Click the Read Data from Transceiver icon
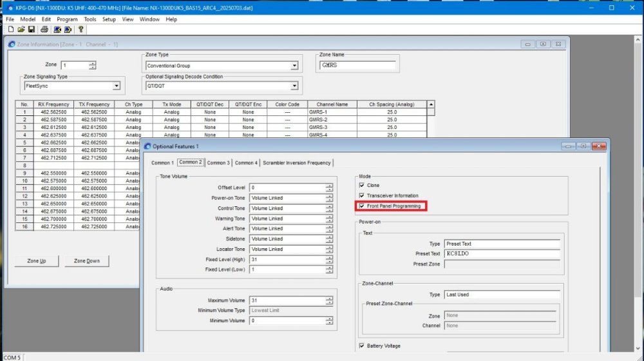Image resolution: width=644 pixels, height=361 pixels. coord(57,29)
